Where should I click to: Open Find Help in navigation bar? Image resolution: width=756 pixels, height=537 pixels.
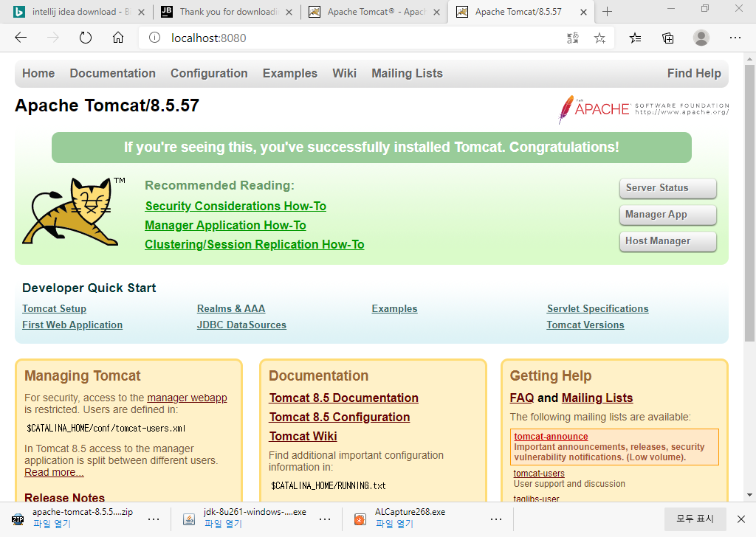point(694,73)
